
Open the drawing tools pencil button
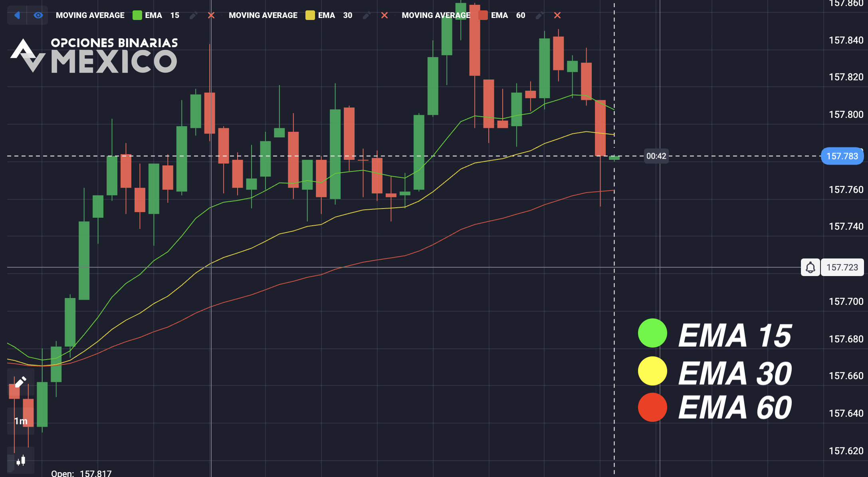(20, 382)
